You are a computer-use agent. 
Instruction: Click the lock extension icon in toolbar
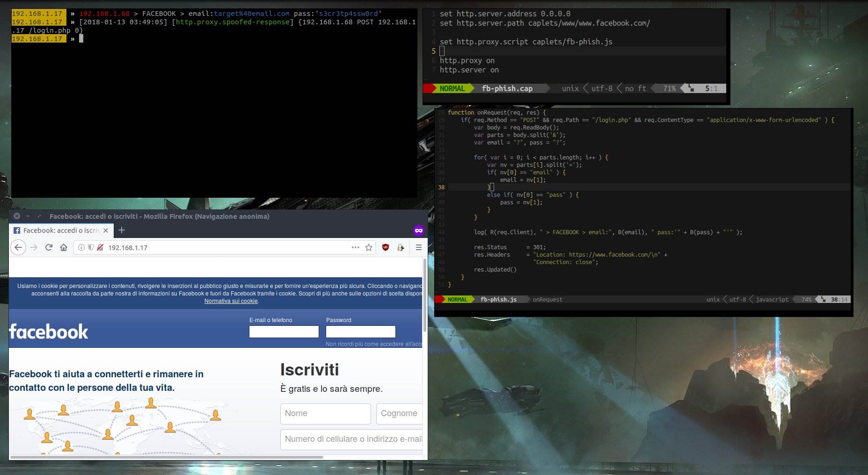point(401,247)
